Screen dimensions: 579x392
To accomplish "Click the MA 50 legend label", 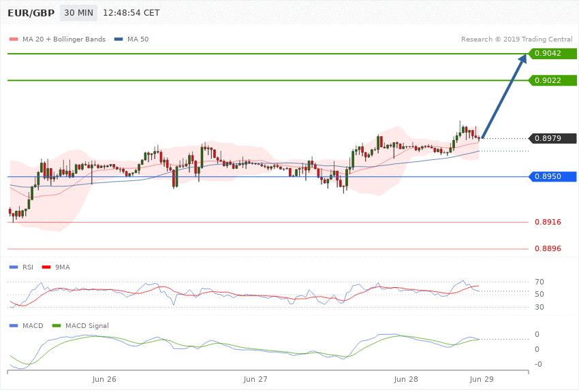I will click(138, 39).
